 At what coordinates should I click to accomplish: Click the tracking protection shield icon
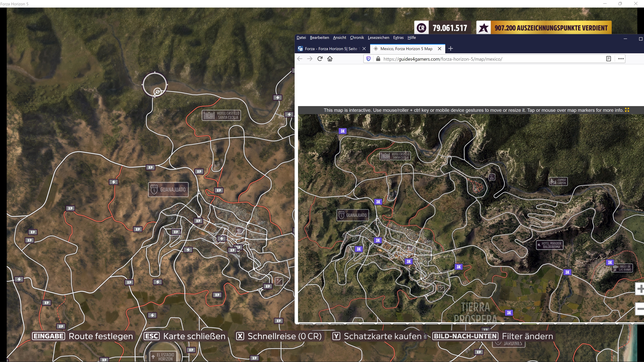pyautogui.click(x=368, y=59)
